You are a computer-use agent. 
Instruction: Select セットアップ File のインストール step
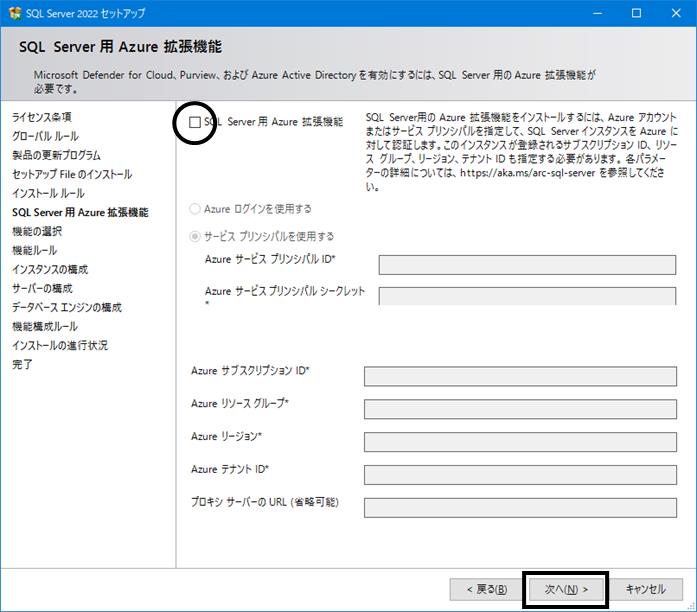[72, 174]
